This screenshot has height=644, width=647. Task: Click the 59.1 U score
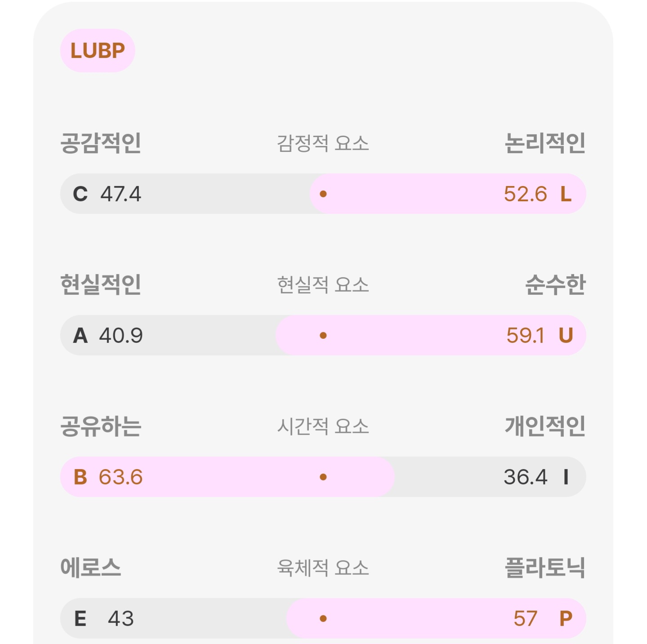coord(539,336)
